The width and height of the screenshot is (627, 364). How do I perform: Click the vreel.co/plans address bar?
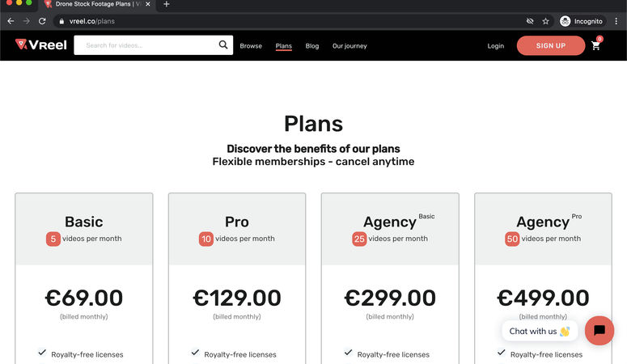click(288, 21)
